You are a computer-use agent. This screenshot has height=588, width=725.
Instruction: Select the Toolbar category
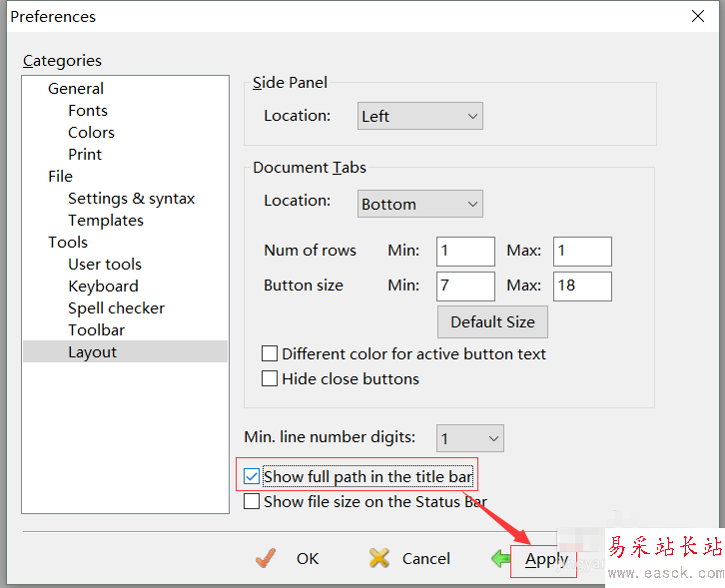96,330
